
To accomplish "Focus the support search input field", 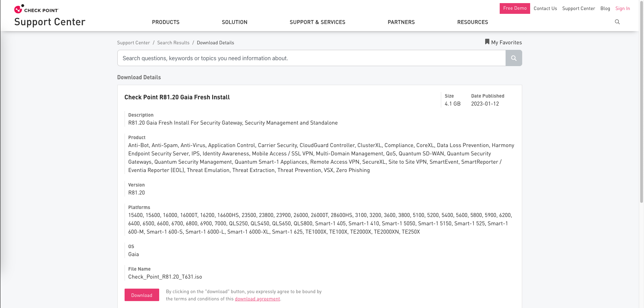I will click(x=311, y=58).
